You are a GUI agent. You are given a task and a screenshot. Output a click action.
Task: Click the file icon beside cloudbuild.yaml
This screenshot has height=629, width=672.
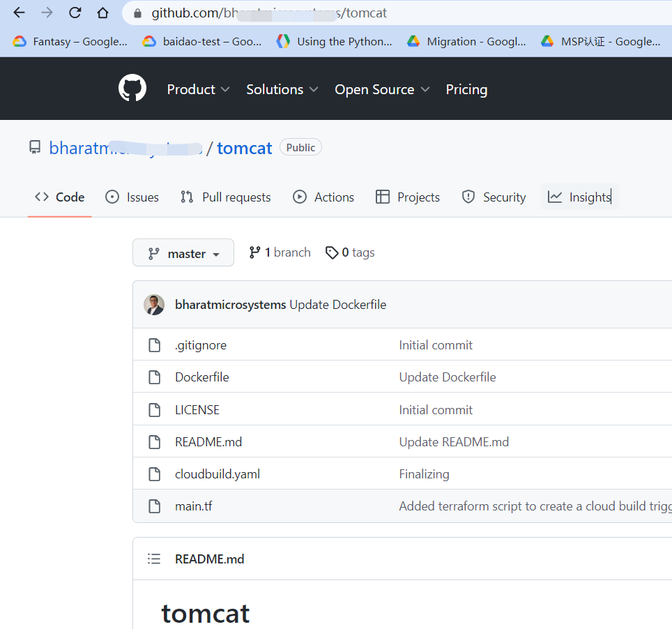point(154,473)
